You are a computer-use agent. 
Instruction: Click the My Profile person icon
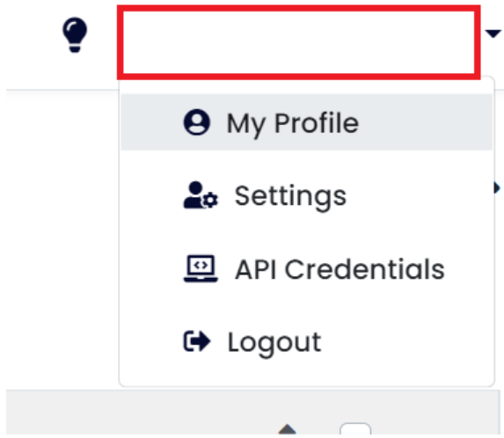[x=197, y=122]
